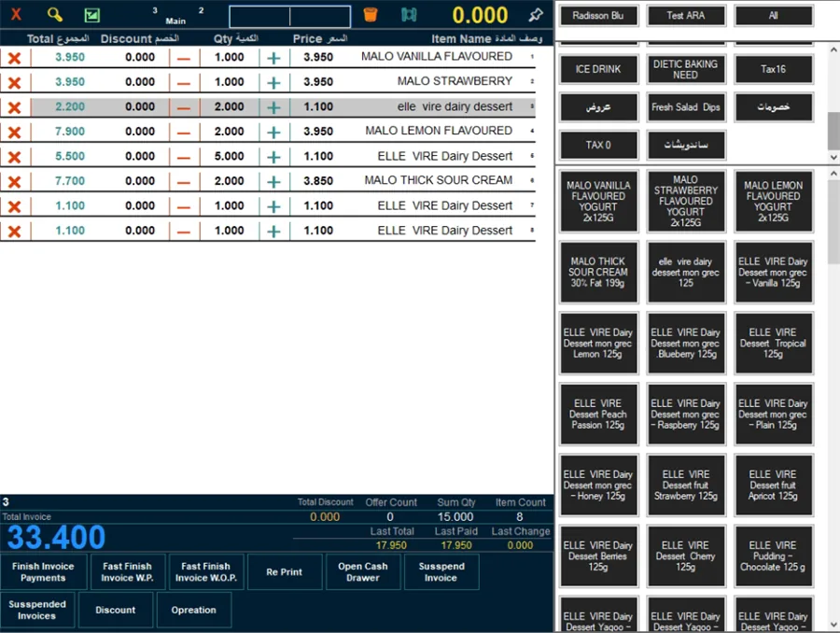The image size is (840, 633).
Task: Click Finish Invoice Payments button
Action: point(43,572)
